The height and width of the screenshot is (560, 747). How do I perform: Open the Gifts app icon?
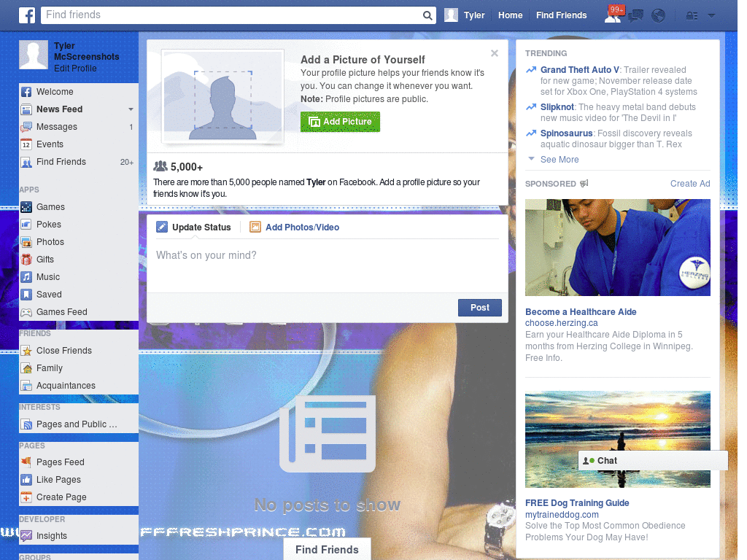[x=27, y=260]
